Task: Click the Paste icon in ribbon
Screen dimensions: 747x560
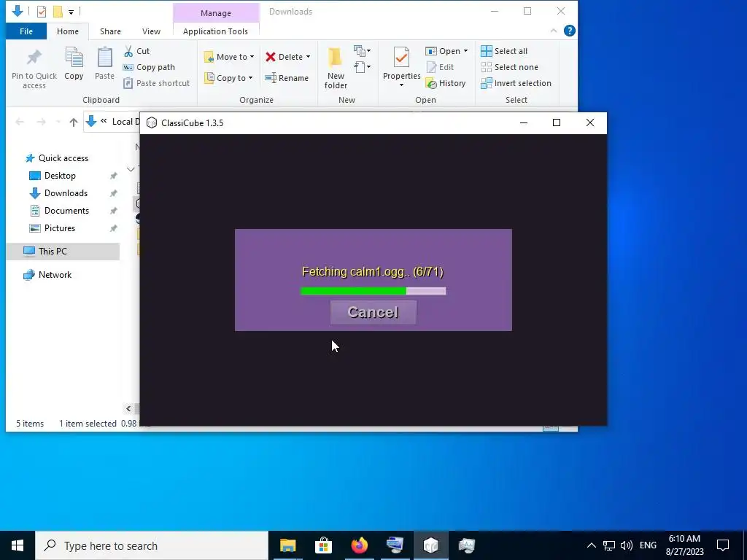Action: click(x=105, y=58)
